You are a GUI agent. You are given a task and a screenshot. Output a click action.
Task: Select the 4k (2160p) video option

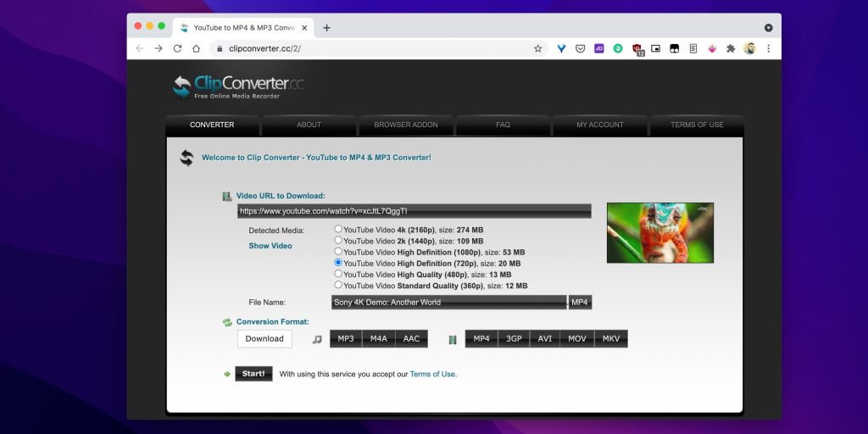339,229
